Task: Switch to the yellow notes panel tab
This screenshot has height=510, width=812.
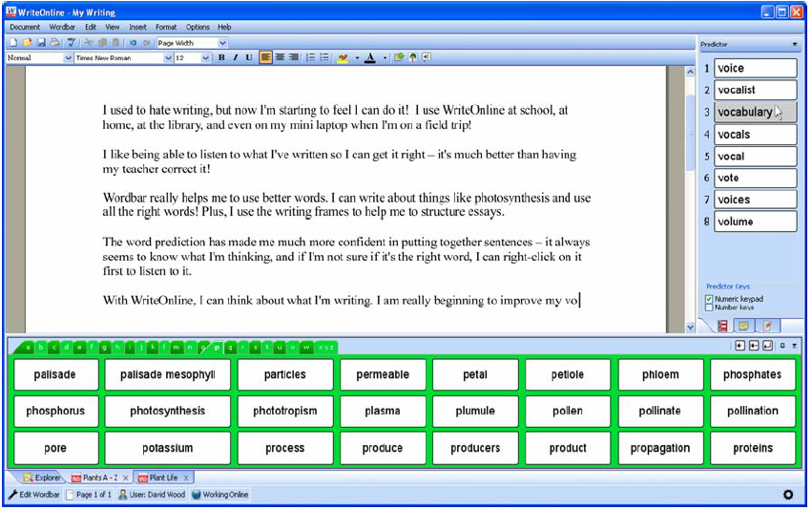Action: (x=743, y=326)
